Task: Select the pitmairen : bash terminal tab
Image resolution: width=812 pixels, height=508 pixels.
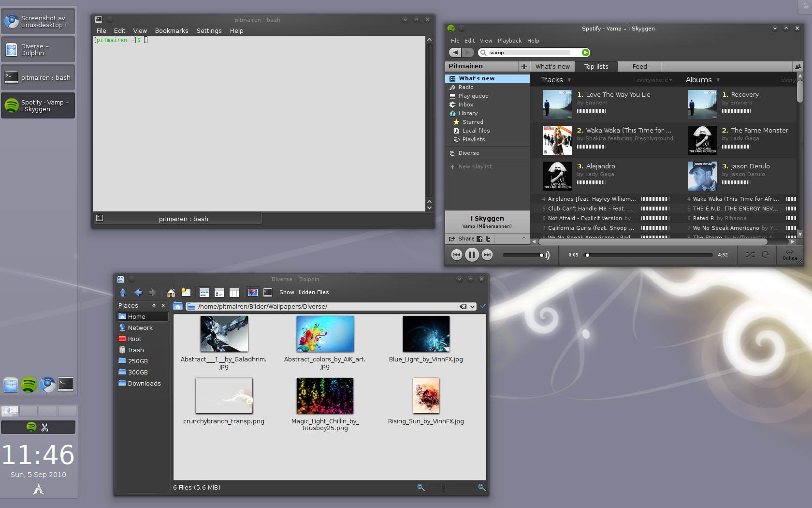Action: [x=177, y=219]
